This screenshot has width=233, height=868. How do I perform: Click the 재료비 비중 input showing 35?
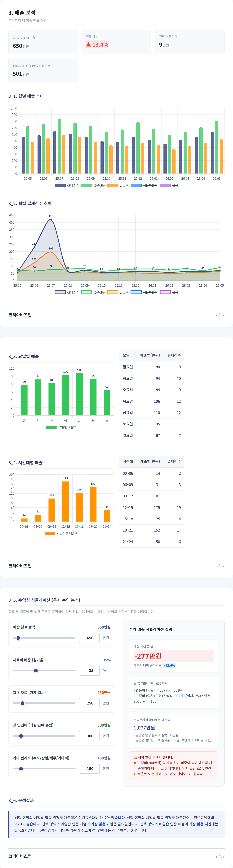(89, 671)
